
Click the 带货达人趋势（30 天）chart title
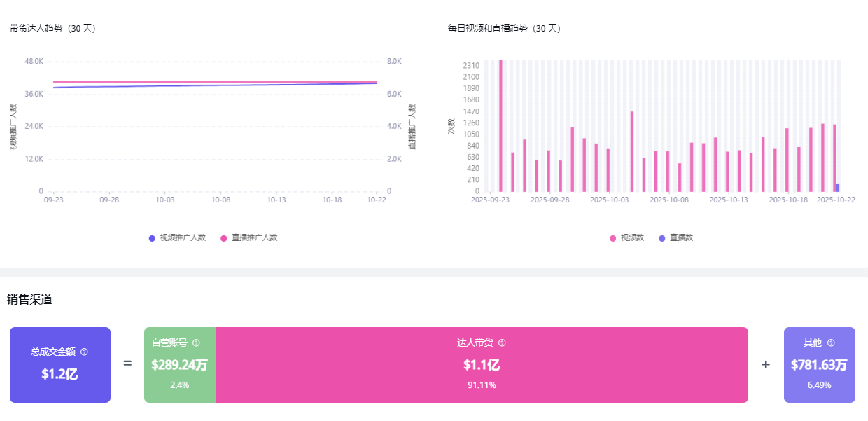pos(52,29)
